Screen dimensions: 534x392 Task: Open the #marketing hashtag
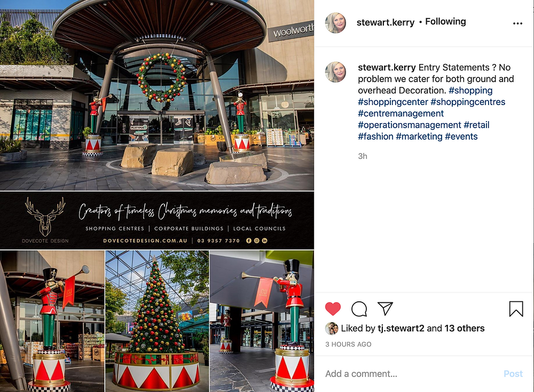point(419,137)
